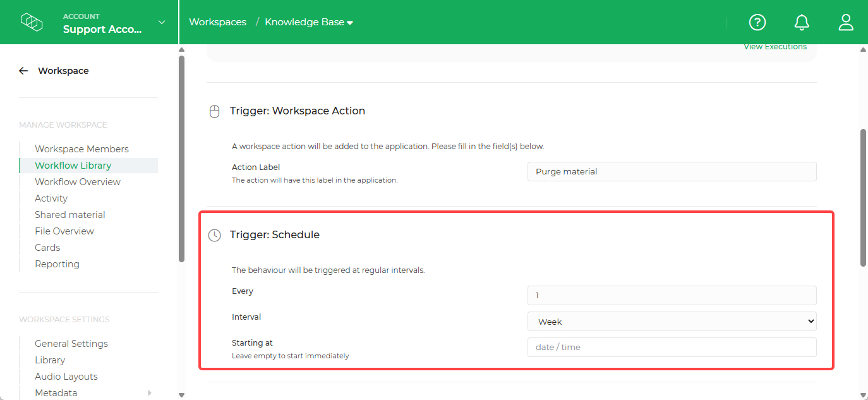868x400 pixels.
Task: Open the notifications bell icon
Action: [x=802, y=22]
